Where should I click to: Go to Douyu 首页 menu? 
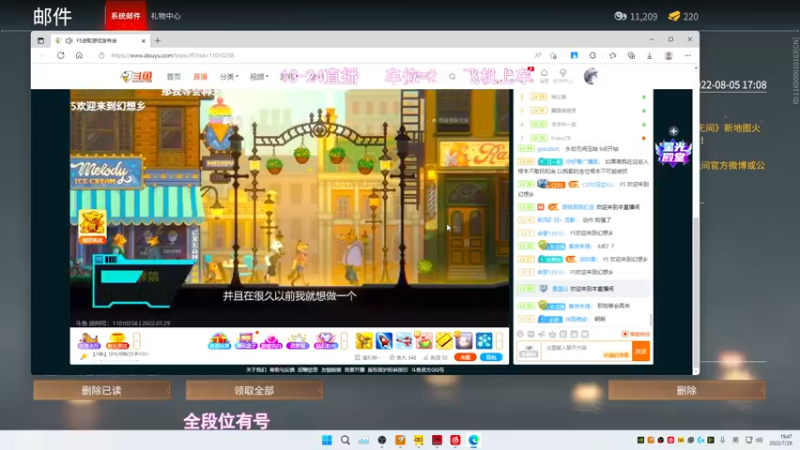point(173,77)
